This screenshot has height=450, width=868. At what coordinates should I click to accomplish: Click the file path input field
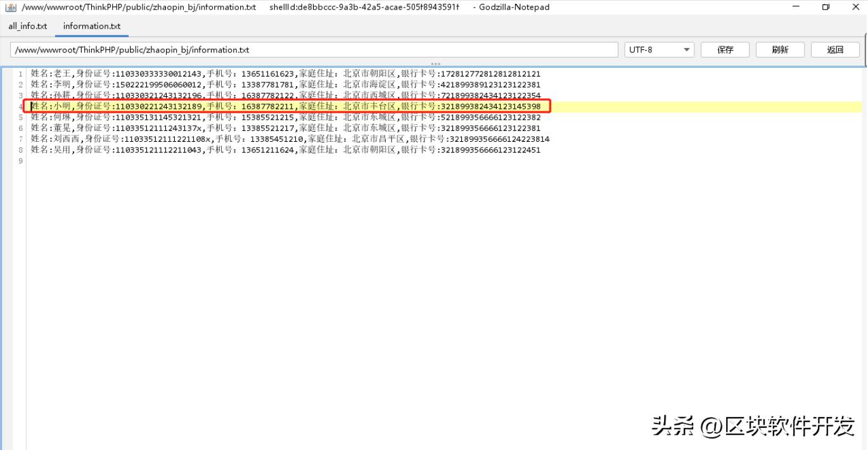coord(314,50)
